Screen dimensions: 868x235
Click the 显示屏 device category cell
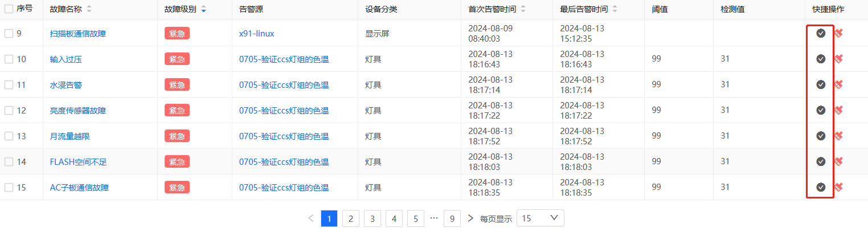pos(378,34)
